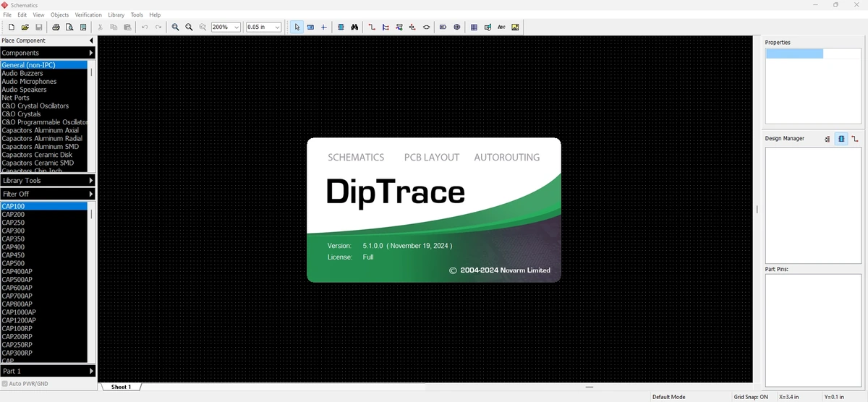Select Capacitors Aluminum Radial library
The height and width of the screenshot is (402, 868).
tap(43, 138)
